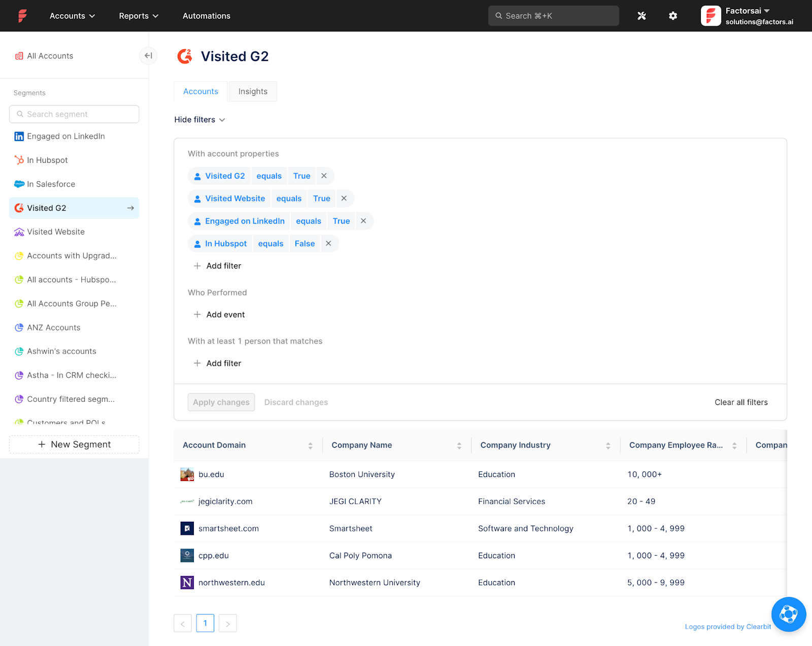Click the Factors logo in top bar
812x646 pixels.
click(22, 16)
